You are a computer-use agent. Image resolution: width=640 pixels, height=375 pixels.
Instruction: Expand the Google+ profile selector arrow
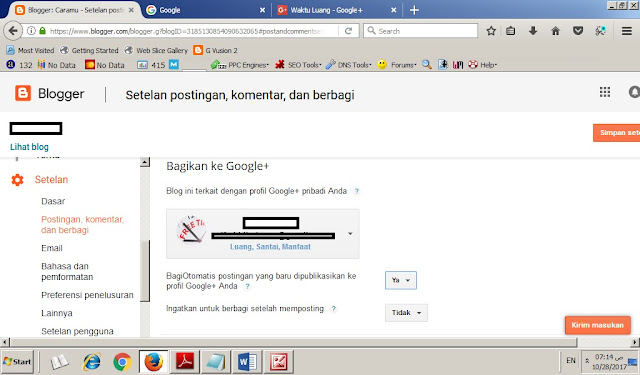coord(350,234)
